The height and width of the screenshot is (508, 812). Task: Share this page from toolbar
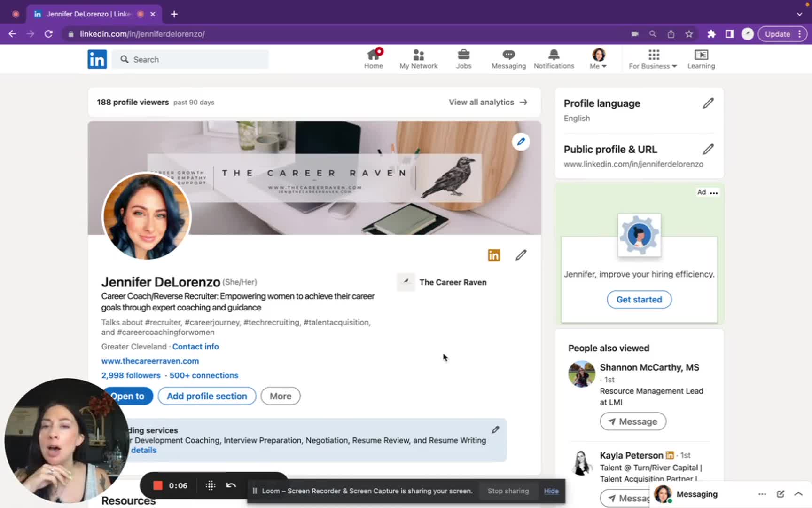(x=671, y=34)
